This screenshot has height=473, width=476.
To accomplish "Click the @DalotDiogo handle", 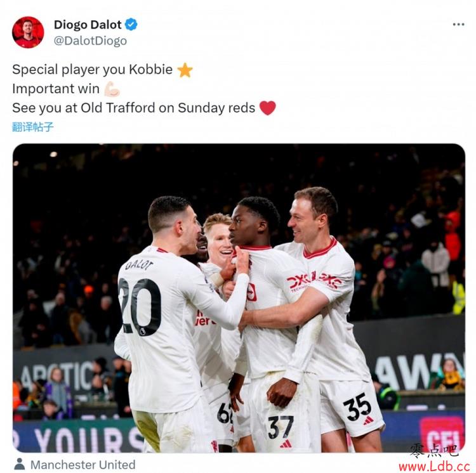I will click(90, 41).
